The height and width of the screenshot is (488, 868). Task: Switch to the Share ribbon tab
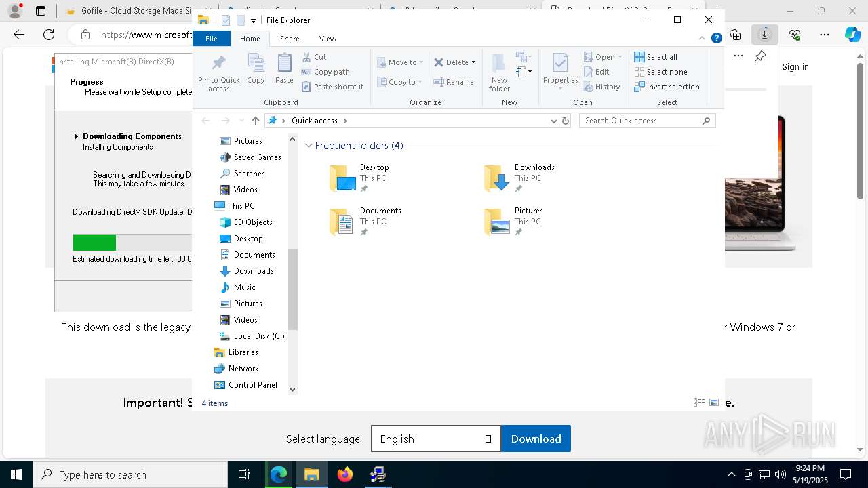click(x=290, y=39)
